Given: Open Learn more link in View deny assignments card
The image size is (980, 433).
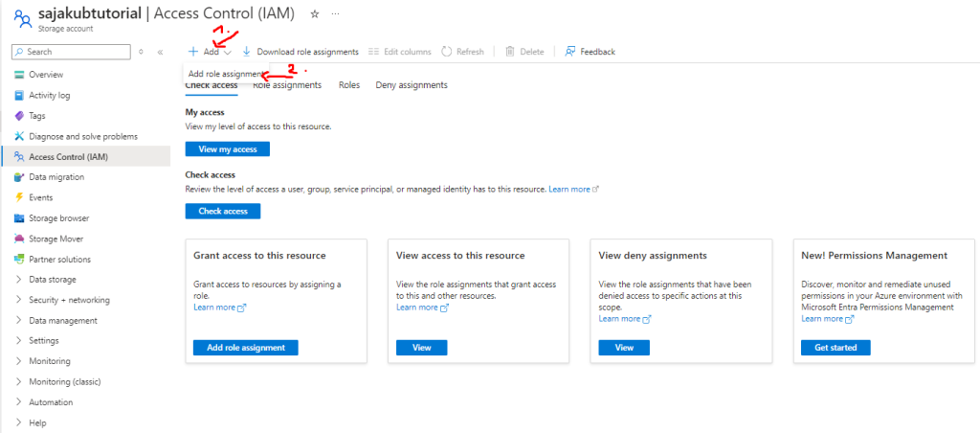Looking at the screenshot, I should [x=624, y=319].
